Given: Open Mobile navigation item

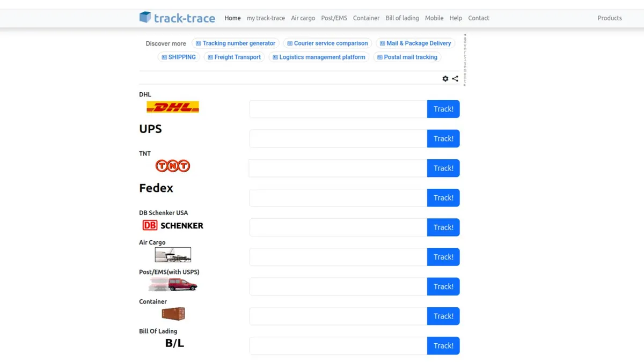Looking at the screenshot, I should (x=434, y=18).
